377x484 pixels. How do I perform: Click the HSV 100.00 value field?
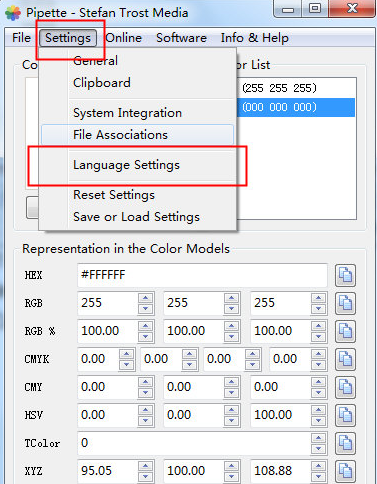coord(281,415)
